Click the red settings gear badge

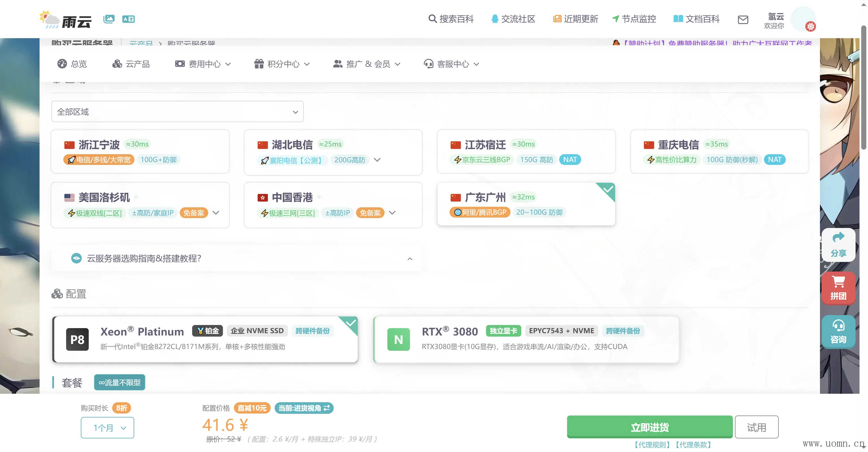pos(810,26)
